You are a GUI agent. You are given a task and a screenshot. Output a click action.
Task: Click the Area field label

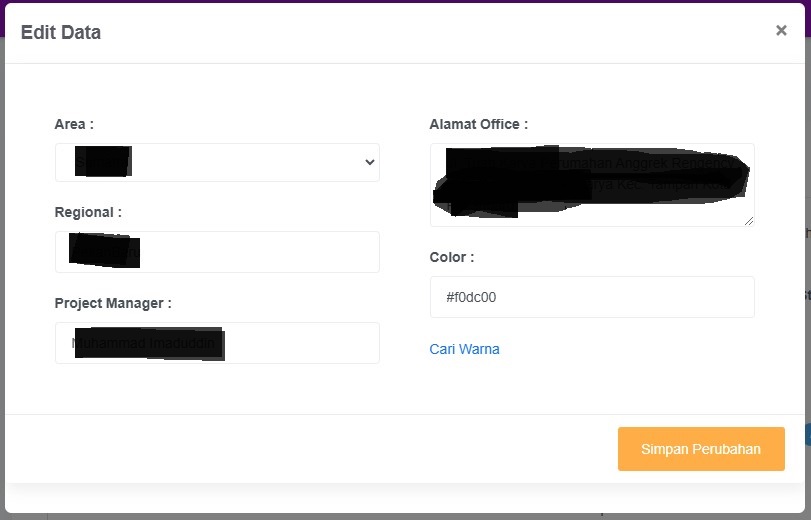coord(74,124)
